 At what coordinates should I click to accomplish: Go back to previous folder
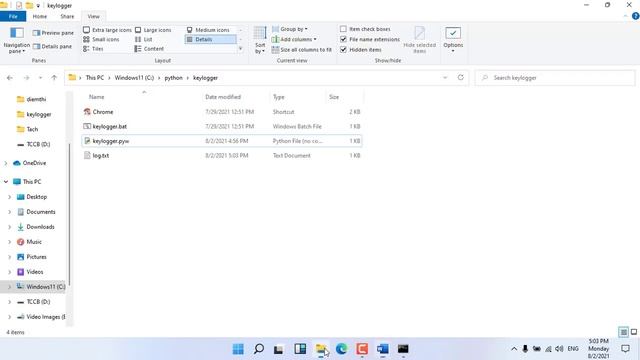coord(10,78)
